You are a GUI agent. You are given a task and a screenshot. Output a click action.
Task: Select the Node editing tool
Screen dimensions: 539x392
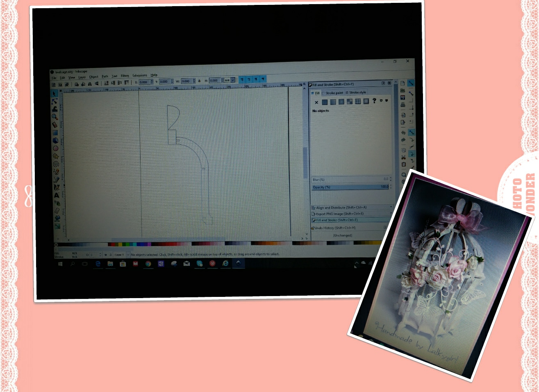pyautogui.click(x=54, y=101)
